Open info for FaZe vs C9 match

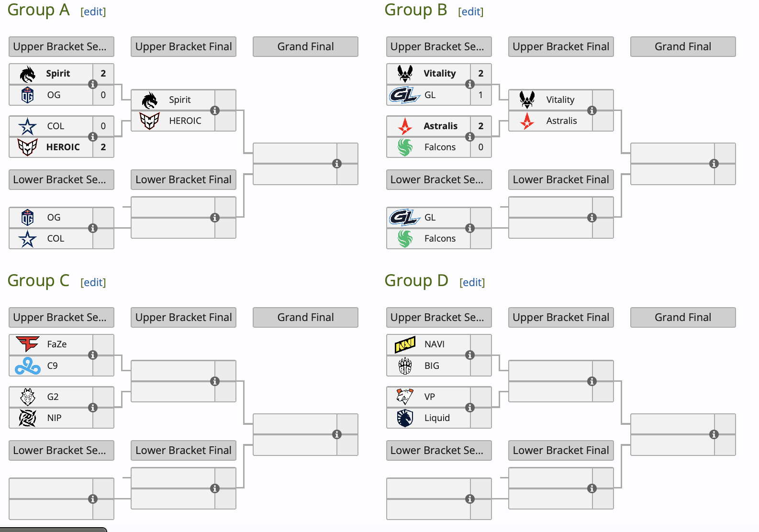[x=93, y=355]
